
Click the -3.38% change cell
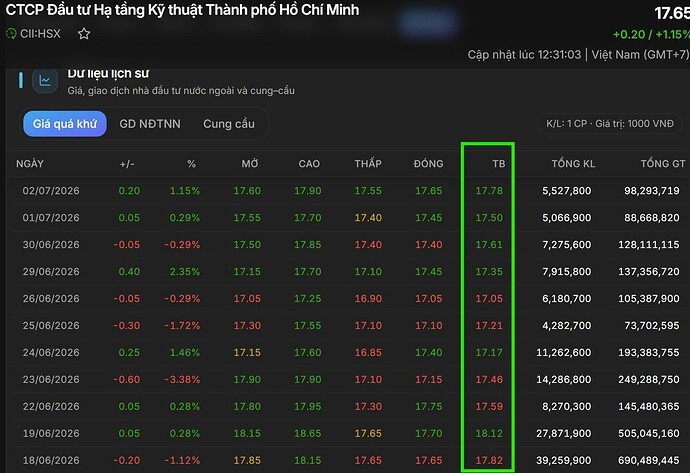point(182,379)
